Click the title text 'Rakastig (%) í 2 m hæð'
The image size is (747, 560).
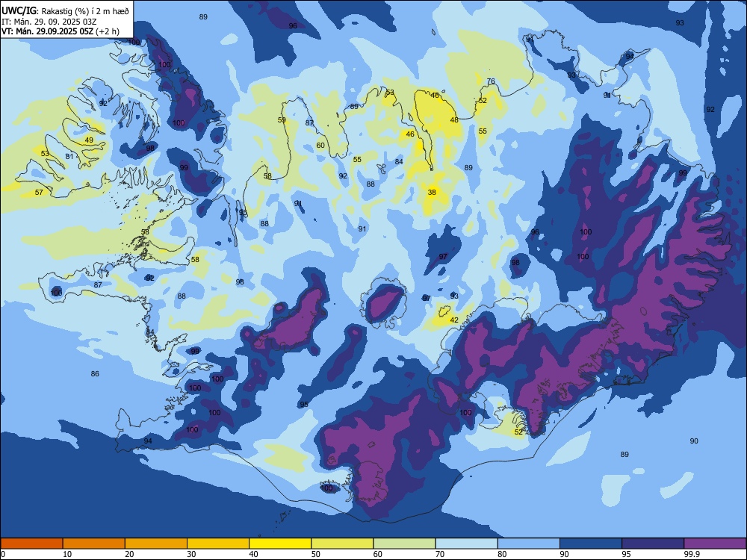[x=85, y=10]
